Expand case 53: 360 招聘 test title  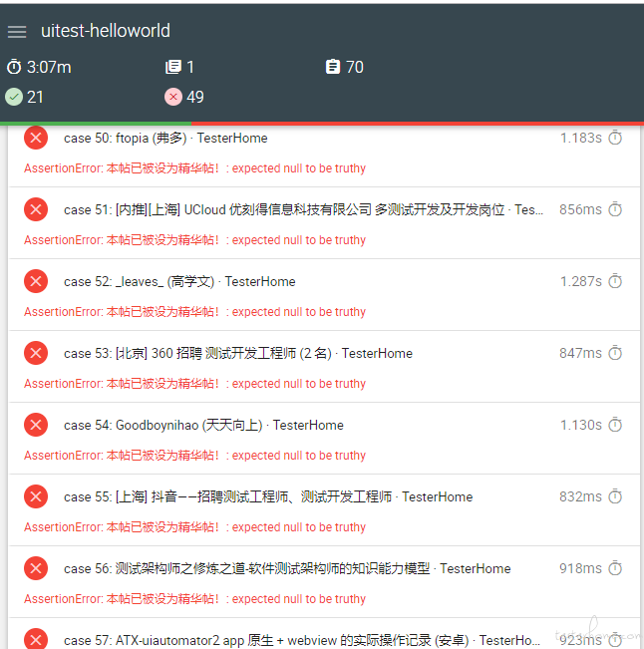pos(238,353)
